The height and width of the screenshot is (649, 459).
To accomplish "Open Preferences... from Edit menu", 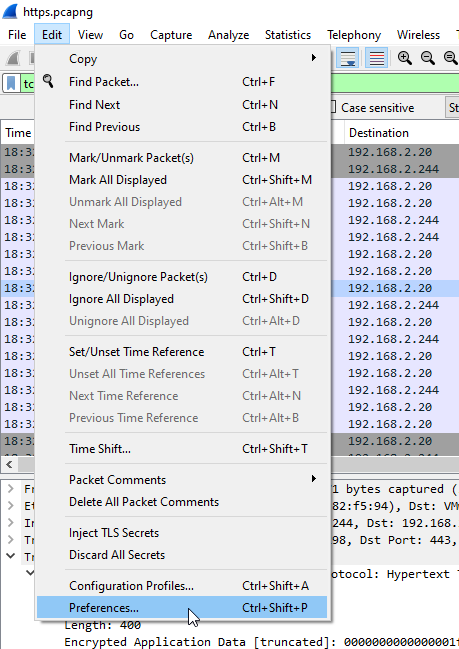I will point(182,608).
